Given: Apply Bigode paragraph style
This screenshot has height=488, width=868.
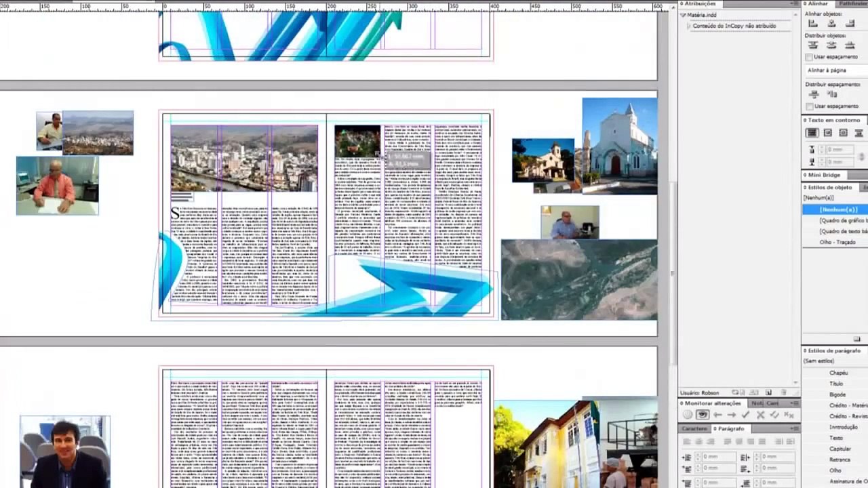Looking at the screenshot, I should click(x=837, y=394).
